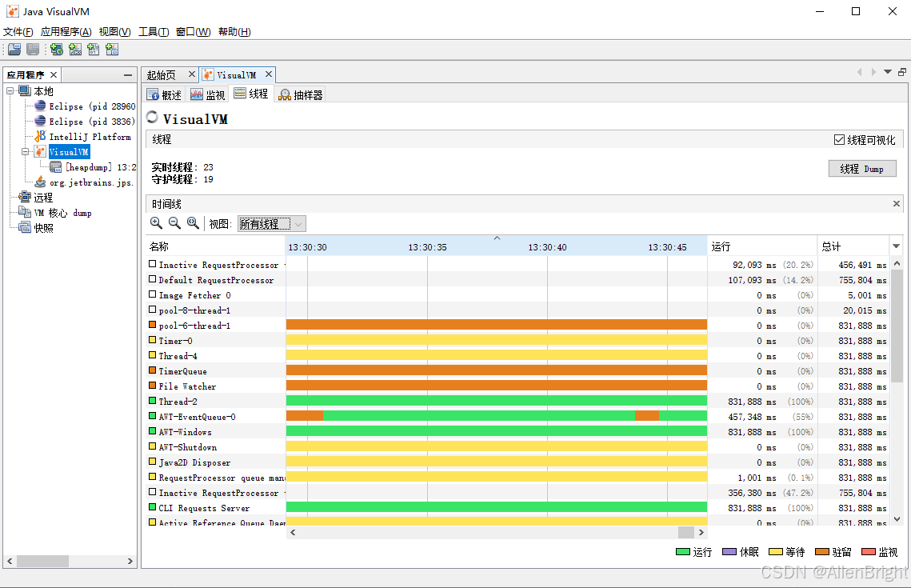Image resolution: width=911 pixels, height=588 pixels.
Task: Select the 线程 threads tab
Action: click(251, 94)
